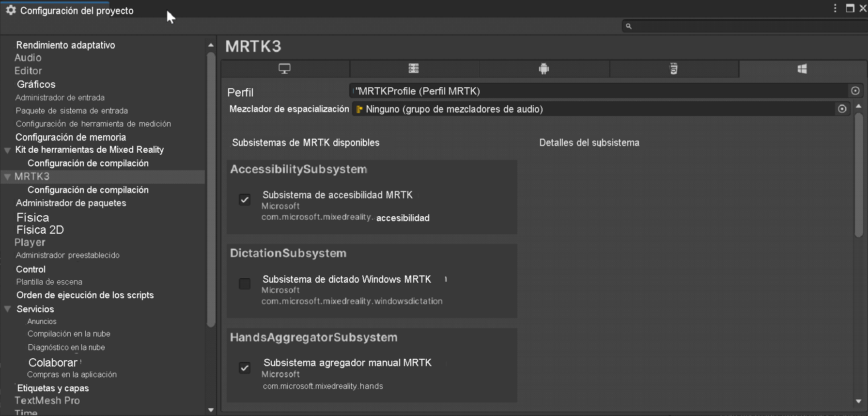Screen dimensions: 868x416
Task: Select the Android platform tab
Action: point(544,69)
